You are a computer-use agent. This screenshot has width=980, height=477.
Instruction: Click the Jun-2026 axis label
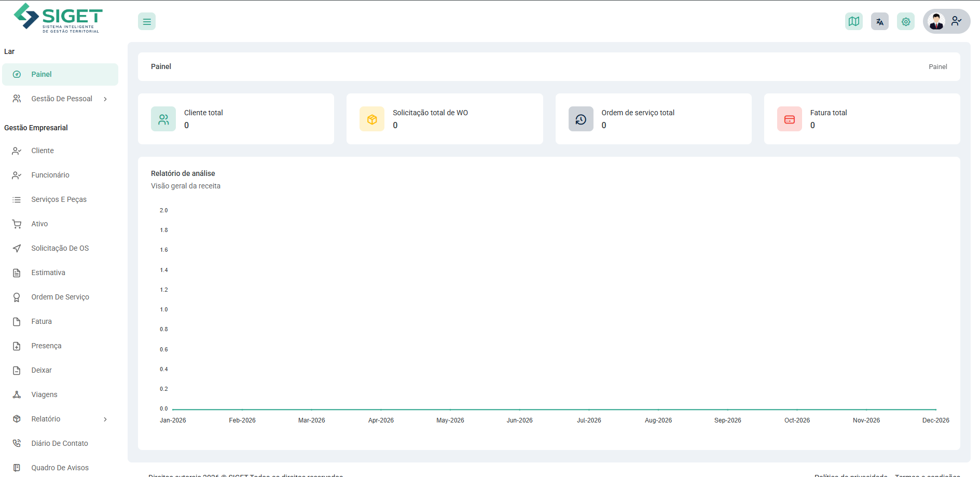pyautogui.click(x=519, y=420)
